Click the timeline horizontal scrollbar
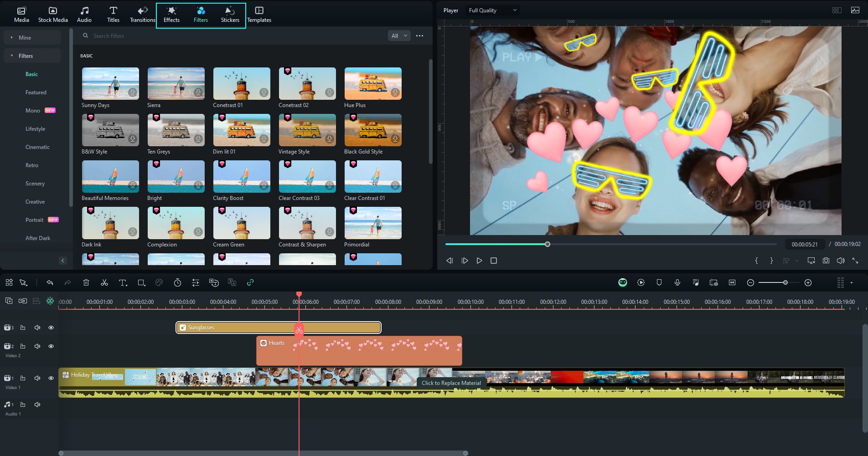This screenshot has width=868, height=456. 263,453
